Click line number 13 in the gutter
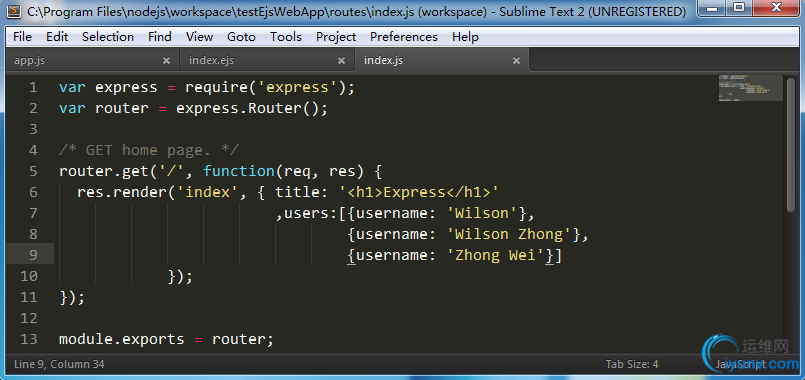Image resolution: width=805 pixels, height=380 pixels. point(29,339)
